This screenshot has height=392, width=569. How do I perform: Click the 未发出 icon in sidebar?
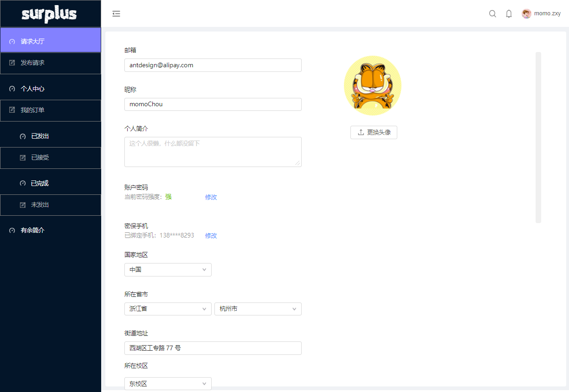22,205
